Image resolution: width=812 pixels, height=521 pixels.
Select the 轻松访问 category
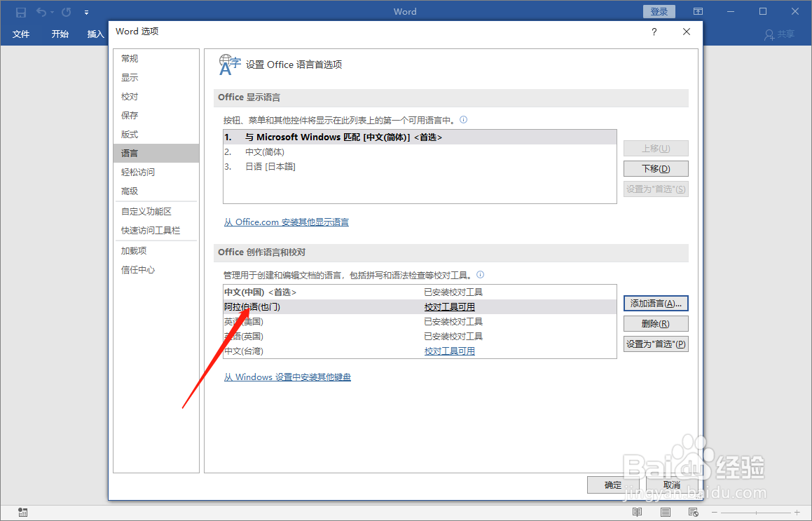[x=156, y=172]
